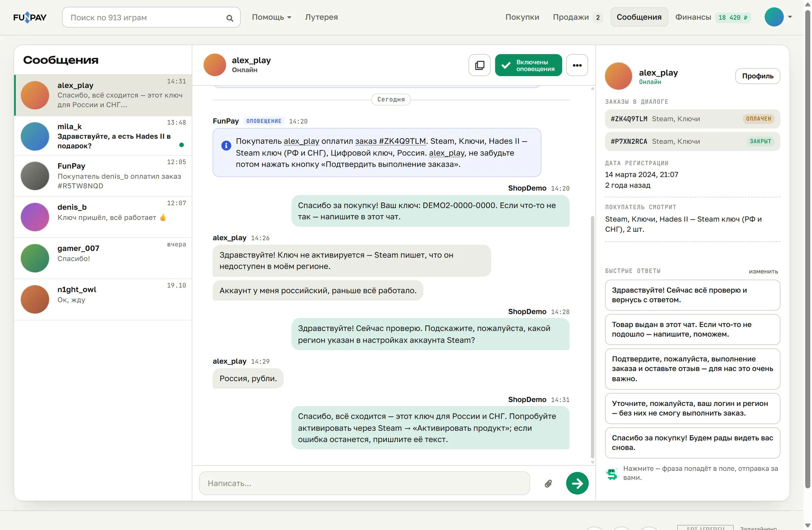Click denis_b avatar in the message list
Image resolution: width=812 pixels, height=530 pixels.
pos(35,217)
